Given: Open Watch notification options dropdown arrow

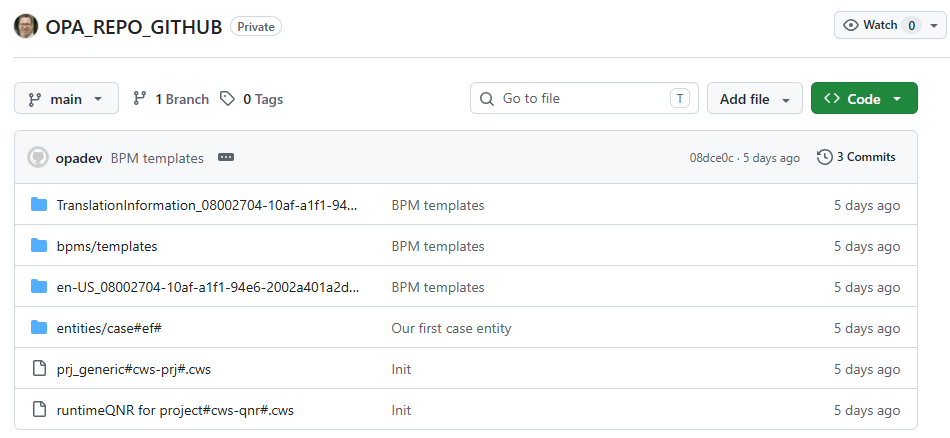Looking at the screenshot, I should click(934, 25).
